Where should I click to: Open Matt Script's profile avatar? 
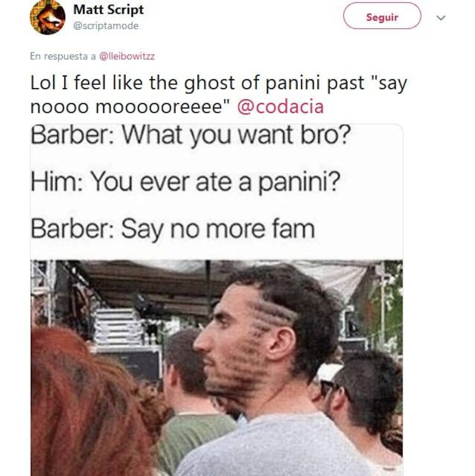(x=47, y=17)
